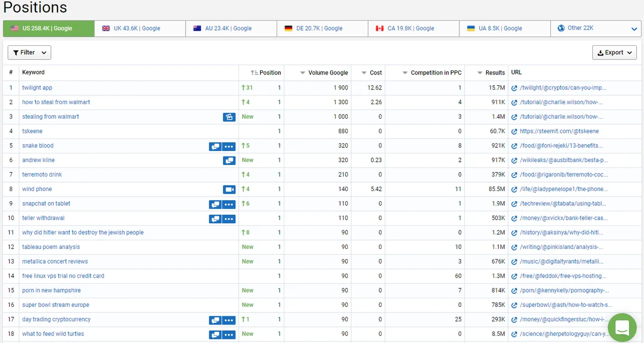Click the more dots icon on snapchat on tablet row
Viewport: 644px width, 343px height.
coord(229,204)
